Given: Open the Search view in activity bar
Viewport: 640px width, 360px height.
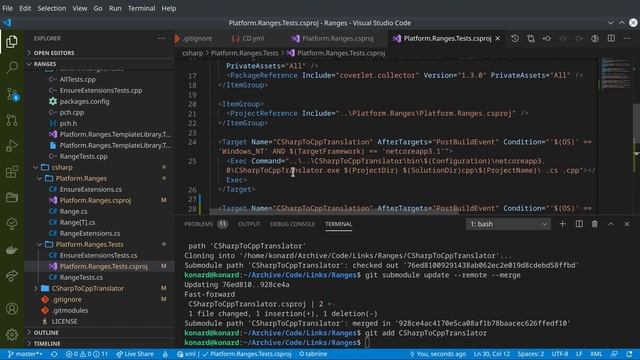Looking at the screenshot, I should coord(12,67).
